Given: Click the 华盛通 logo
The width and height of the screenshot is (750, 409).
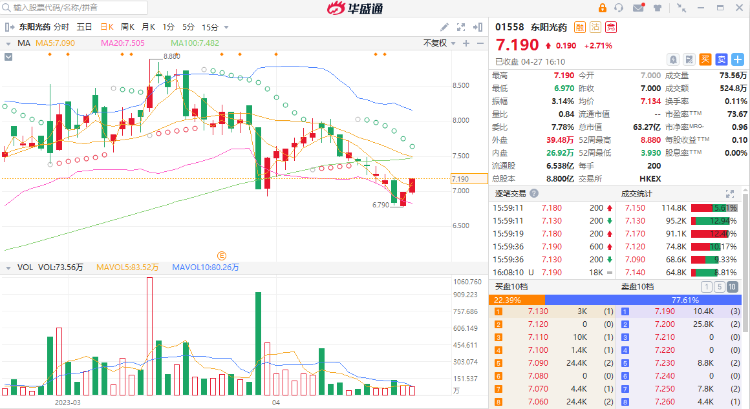Looking at the screenshot, I should point(355,8).
